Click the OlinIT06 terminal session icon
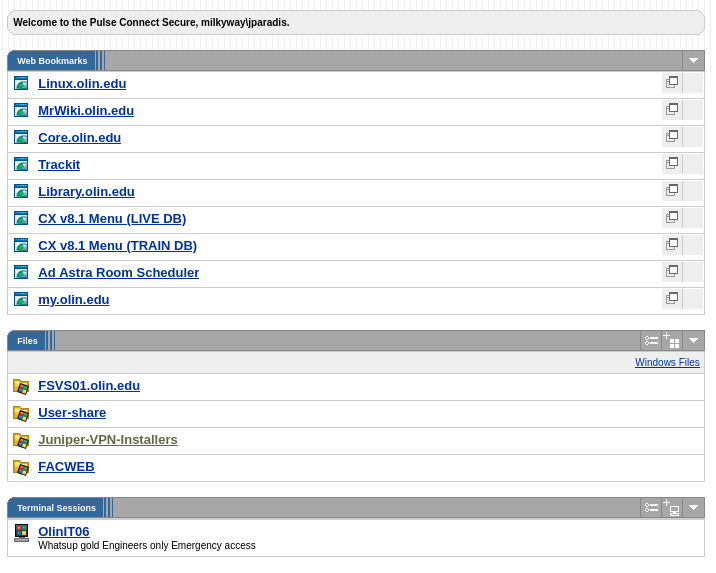This screenshot has height=573, width=716. point(21,532)
